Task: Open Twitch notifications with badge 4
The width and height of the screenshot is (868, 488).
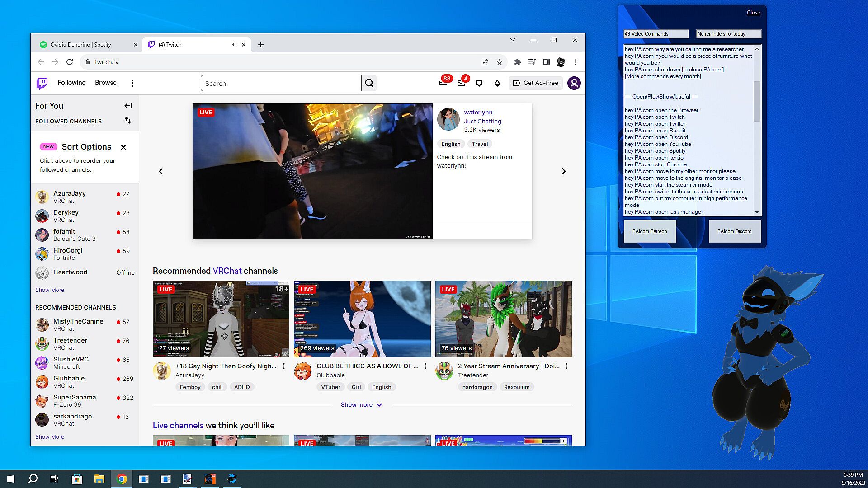Action: click(461, 83)
